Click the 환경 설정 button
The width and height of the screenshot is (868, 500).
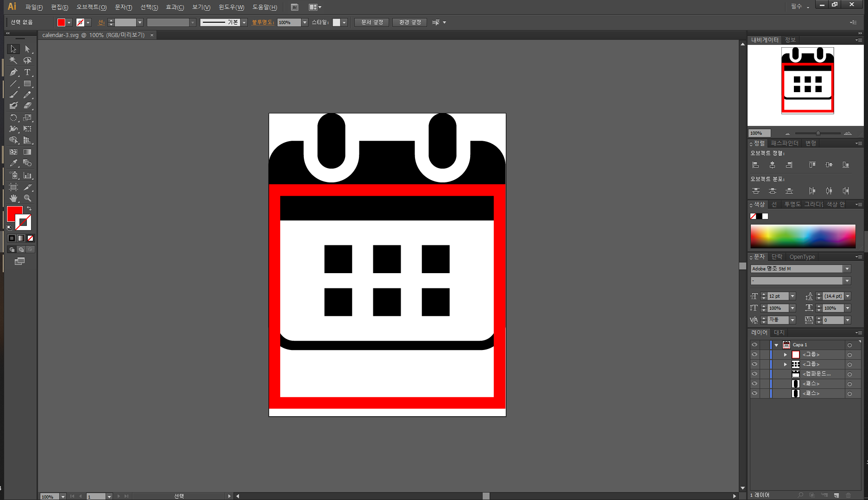click(410, 23)
